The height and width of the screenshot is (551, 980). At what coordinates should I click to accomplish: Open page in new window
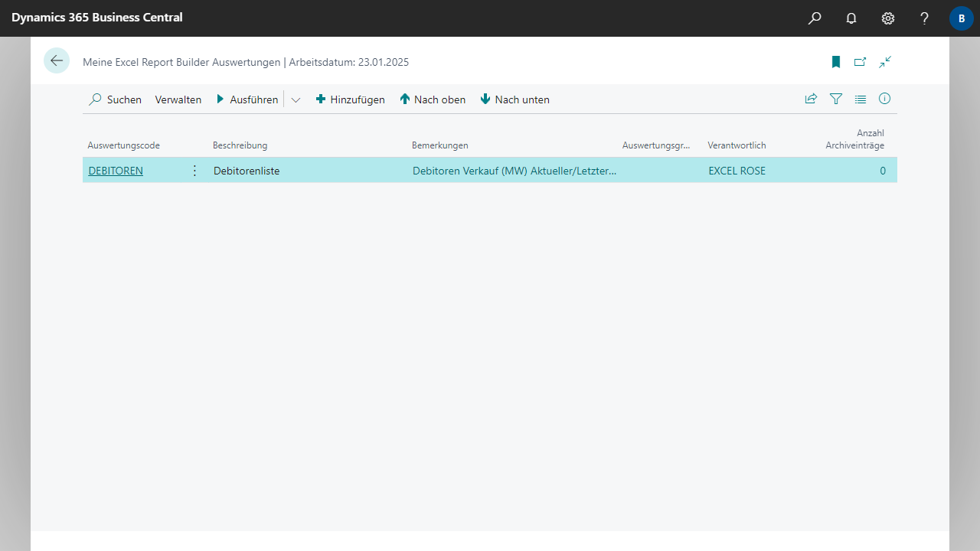click(861, 62)
